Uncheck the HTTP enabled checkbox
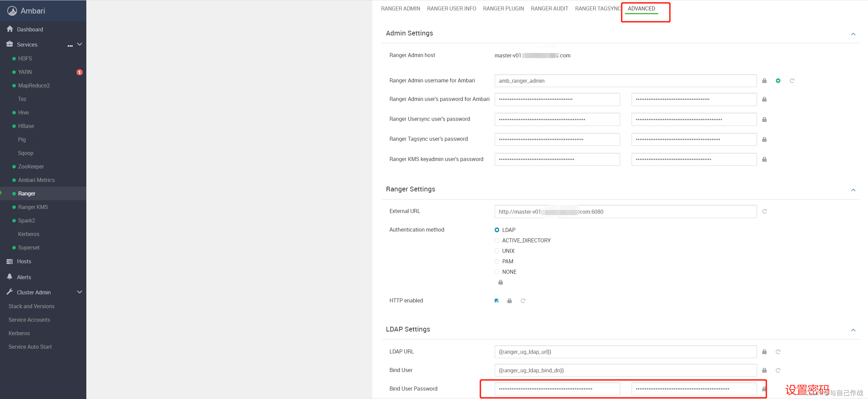 point(496,301)
